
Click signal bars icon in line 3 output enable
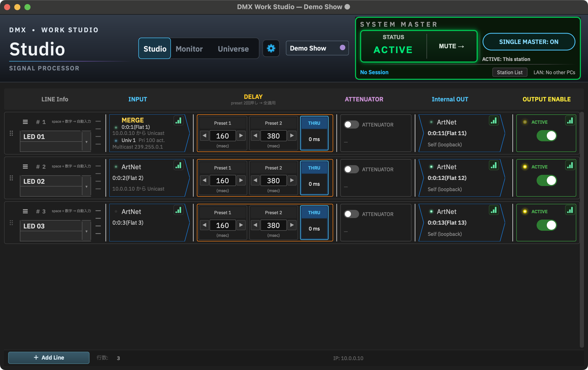pos(570,210)
